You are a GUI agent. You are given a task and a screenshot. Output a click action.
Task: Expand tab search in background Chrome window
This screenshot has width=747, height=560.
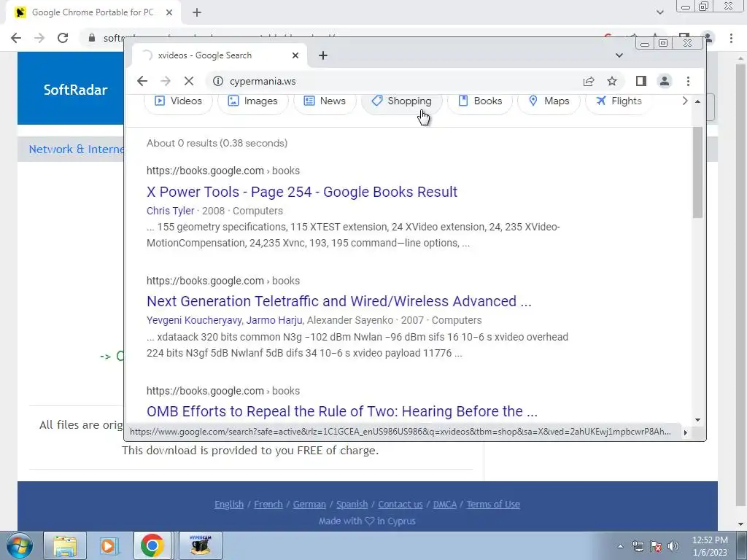pos(659,12)
